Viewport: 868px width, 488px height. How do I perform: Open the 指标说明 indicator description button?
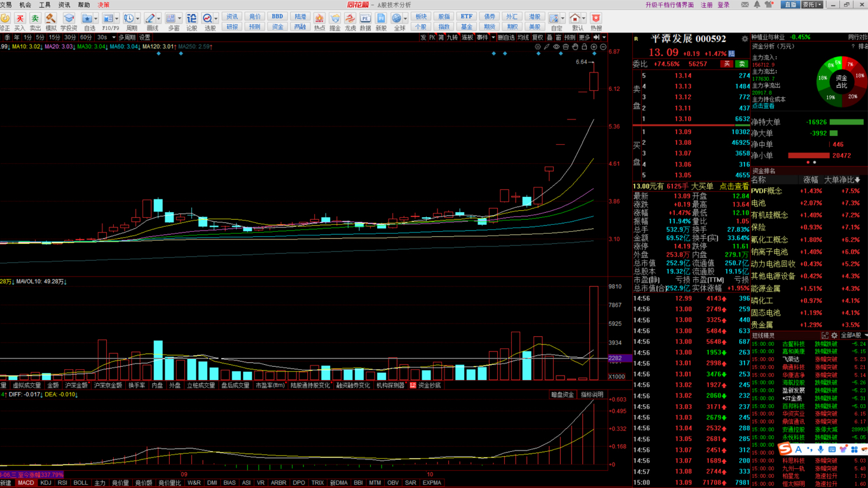coord(591,395)
